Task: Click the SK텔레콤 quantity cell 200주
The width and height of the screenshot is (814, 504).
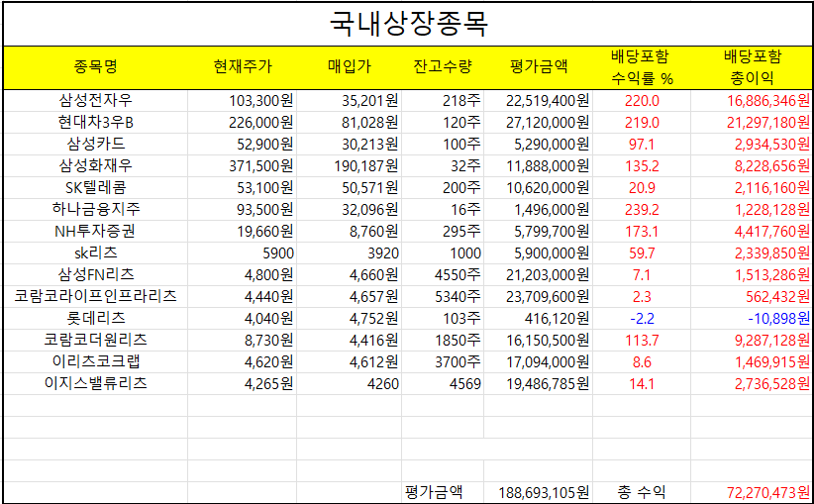Action: pos(461,187)
